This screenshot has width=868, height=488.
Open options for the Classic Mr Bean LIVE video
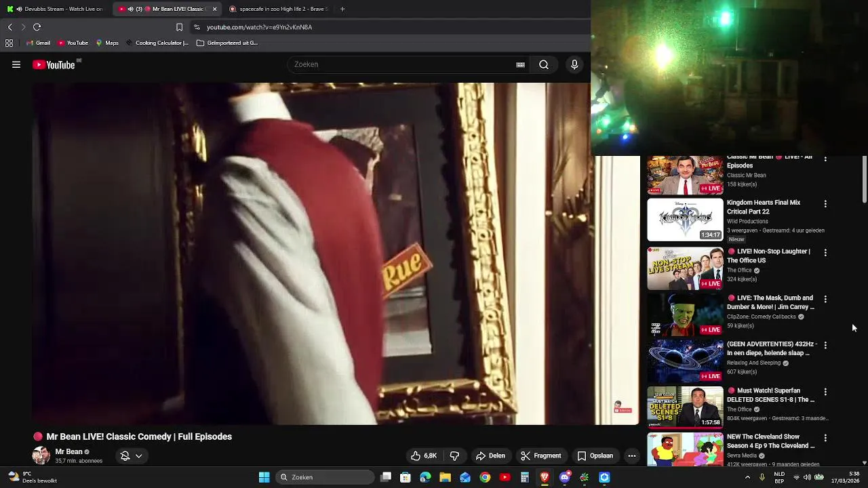[825, 159]
